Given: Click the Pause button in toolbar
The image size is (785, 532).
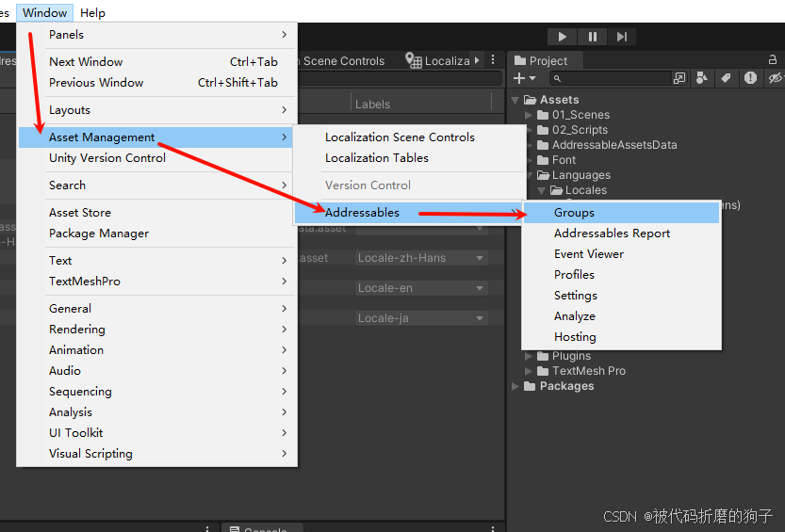Looking at the screenshot, I should point(592,37).
